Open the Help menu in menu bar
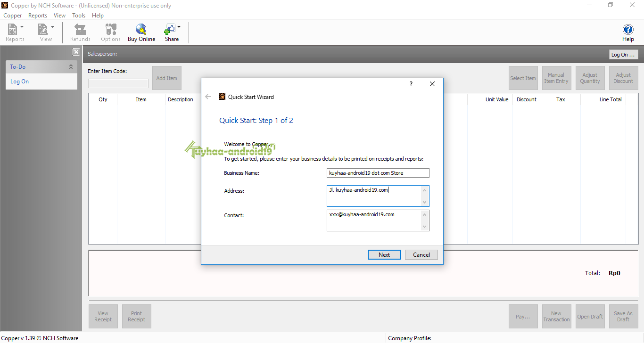 [98, 16]
